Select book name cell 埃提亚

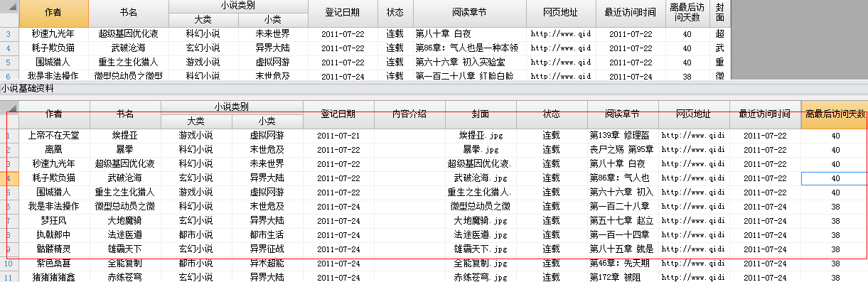click(124, 135)
